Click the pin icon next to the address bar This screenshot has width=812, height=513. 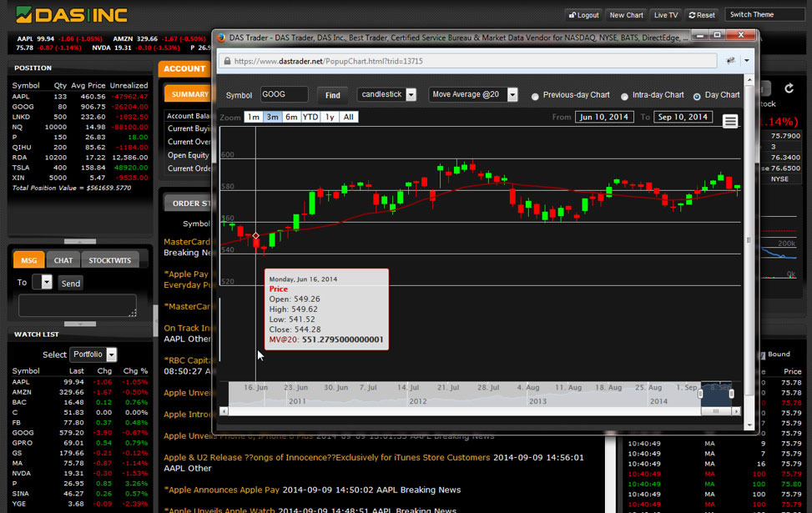click(731, 61)
